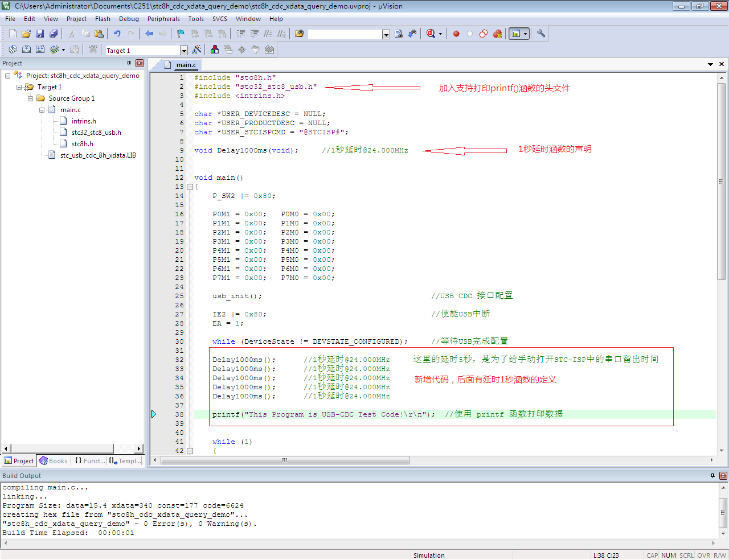729x560 pixels.
Task: Open the Debug menu
Action: pyautogui.click(x=129, y=19)
